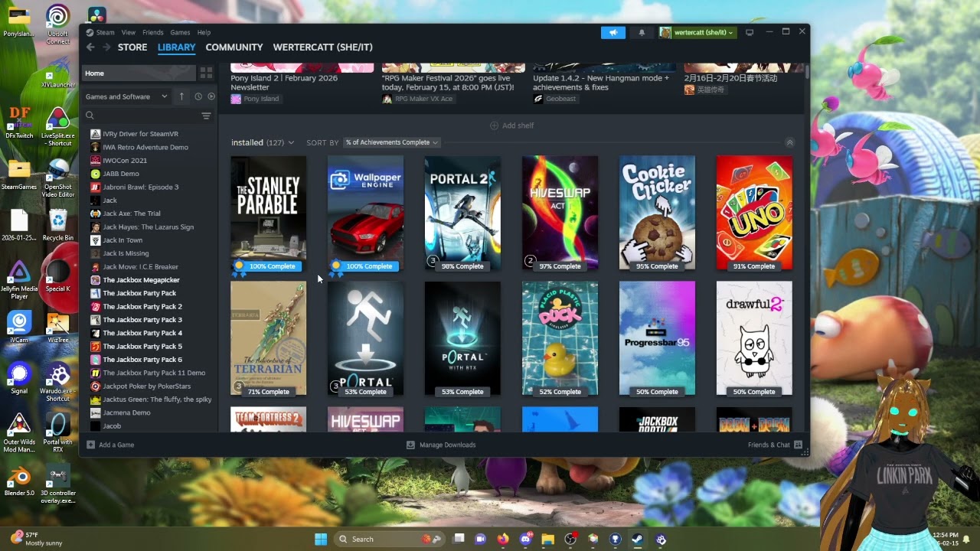This screenshot has height=551, width=980.
Task: Open the announcements megaphone button
Action: click(613, 32)
